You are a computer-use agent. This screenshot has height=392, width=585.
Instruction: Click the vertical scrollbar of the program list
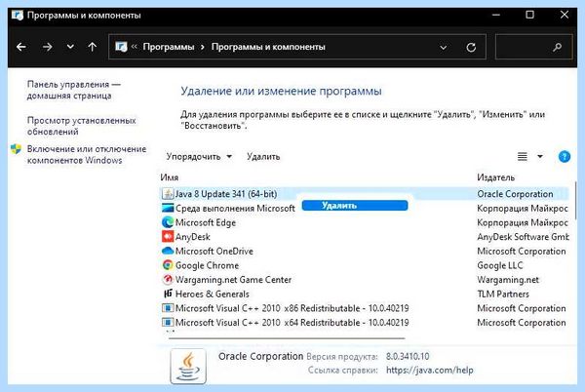click(x=575, y=202)
